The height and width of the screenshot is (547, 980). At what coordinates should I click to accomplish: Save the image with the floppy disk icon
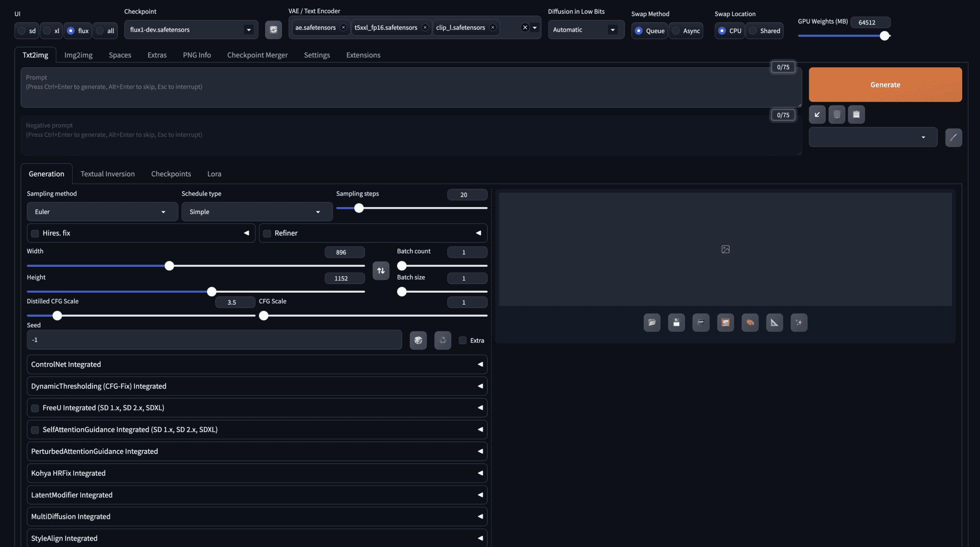676,322
